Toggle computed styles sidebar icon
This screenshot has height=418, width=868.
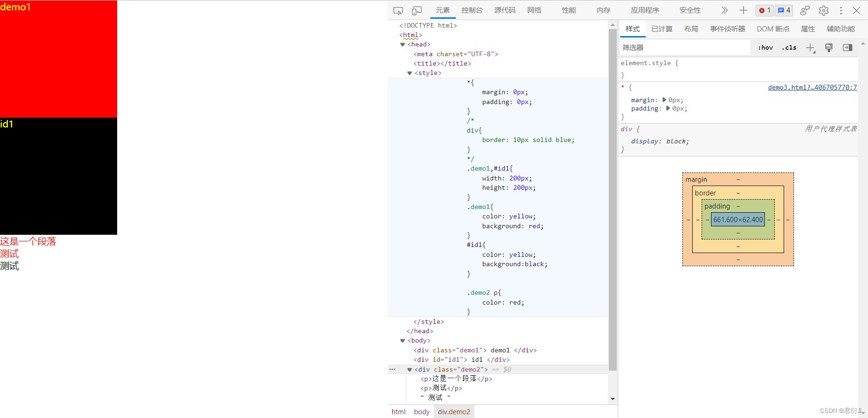[x=847, y=48]
